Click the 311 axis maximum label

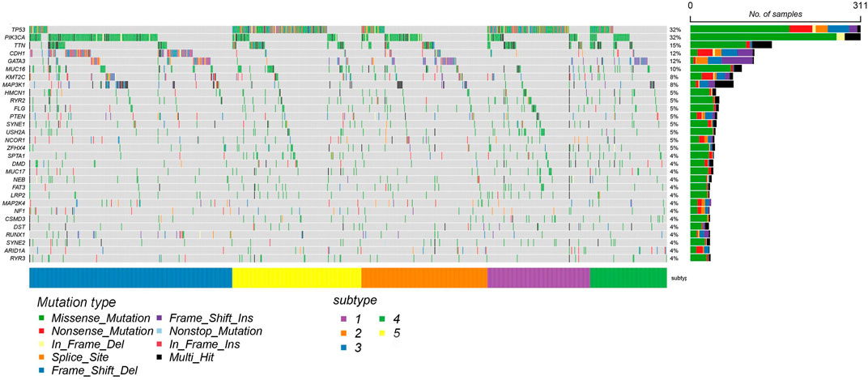858,5
